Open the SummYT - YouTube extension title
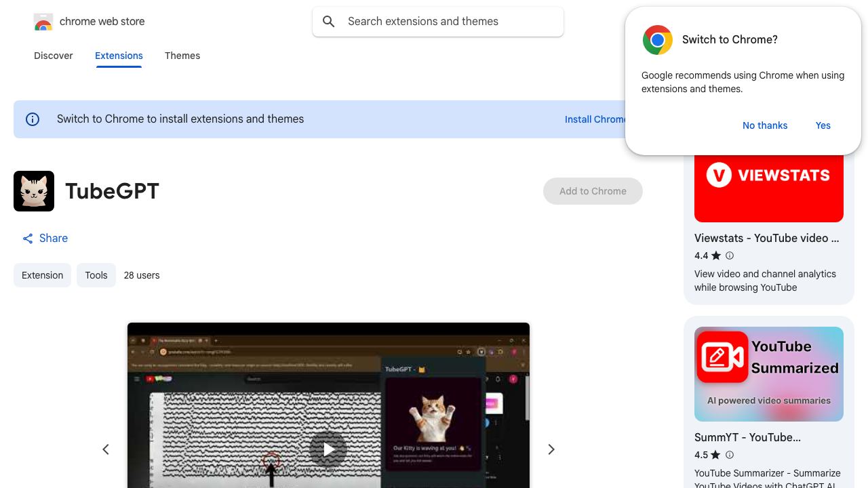This screenshot has height=488, width=868. (x=748, y=437)
